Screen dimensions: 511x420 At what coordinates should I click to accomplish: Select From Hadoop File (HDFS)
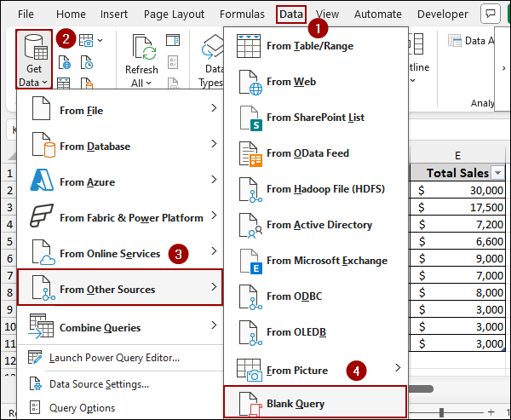pyautogui.click(x=316, y=189)
